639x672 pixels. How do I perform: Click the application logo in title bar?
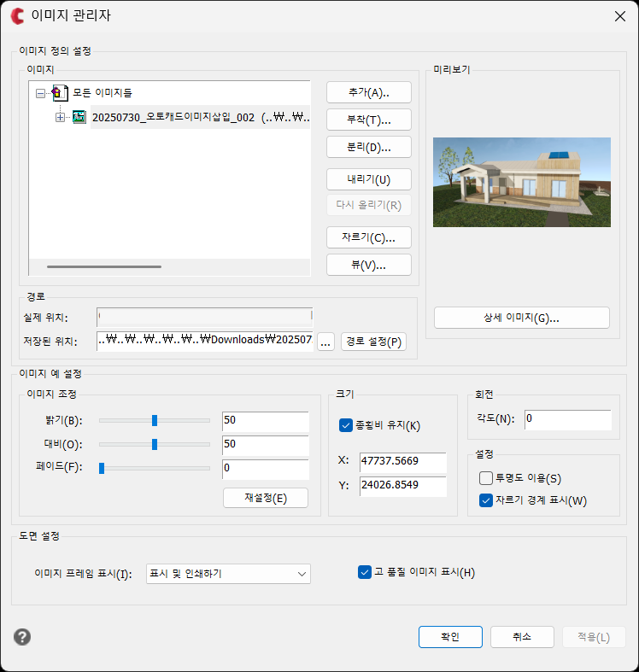pyautogui.click(x=18, y=16)
